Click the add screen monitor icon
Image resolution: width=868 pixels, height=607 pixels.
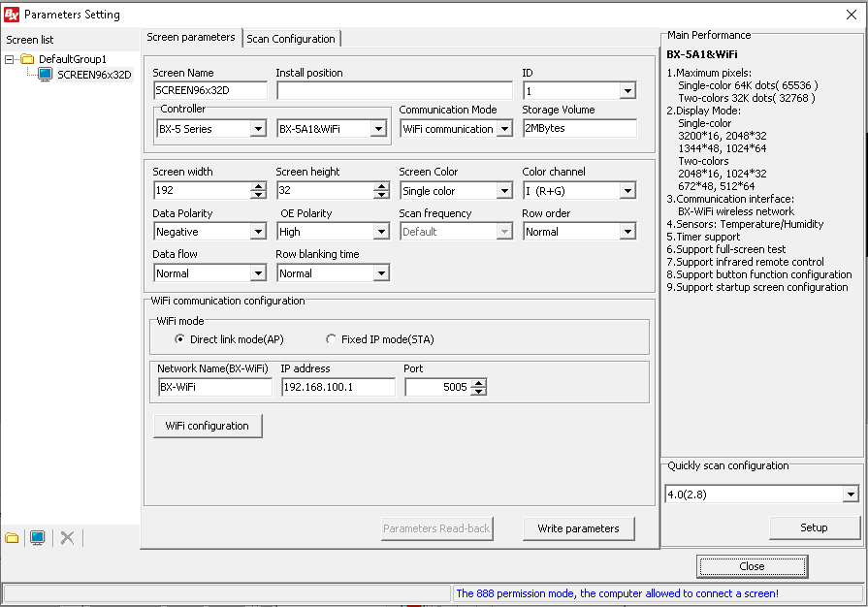pos(38,538)
